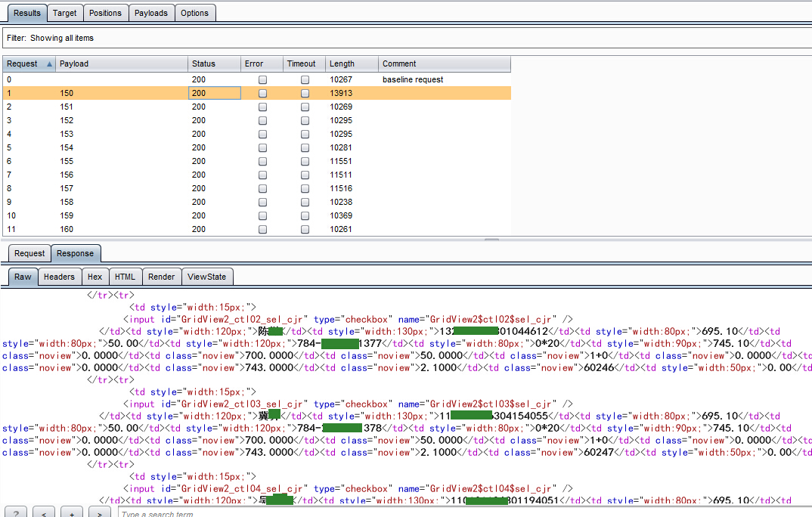This screenshot has height=517, width=812.
Task: Click status 200 cell of payload 150 row
Action: tap(215, 93)
